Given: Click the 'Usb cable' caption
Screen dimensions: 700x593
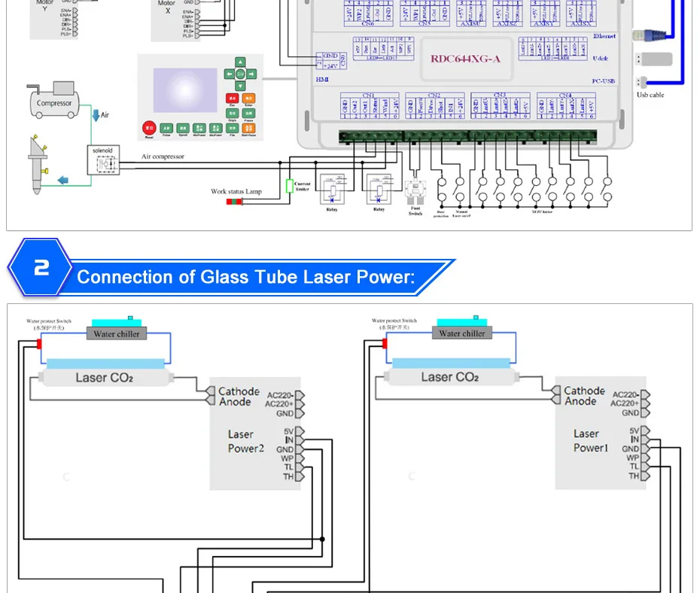Looking at the screenshot, I should (x=650, y=95).
